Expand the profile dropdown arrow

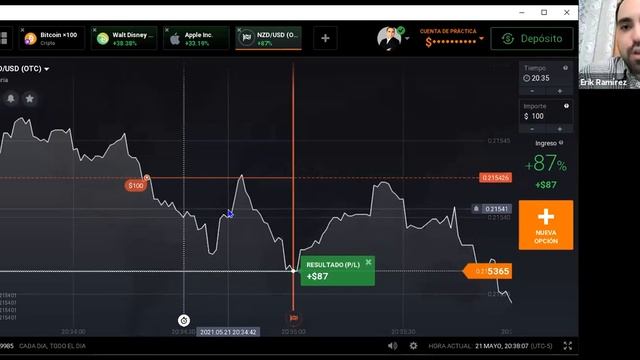click(x=407, y=39)
